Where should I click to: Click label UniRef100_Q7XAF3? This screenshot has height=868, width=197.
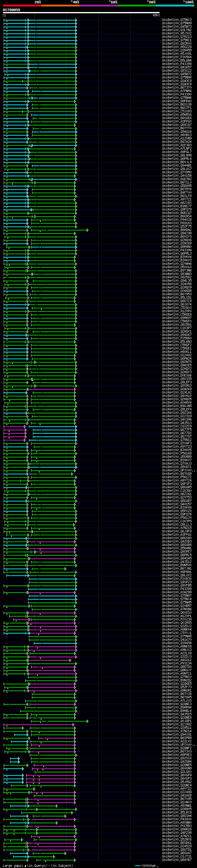tap(177, 443)
